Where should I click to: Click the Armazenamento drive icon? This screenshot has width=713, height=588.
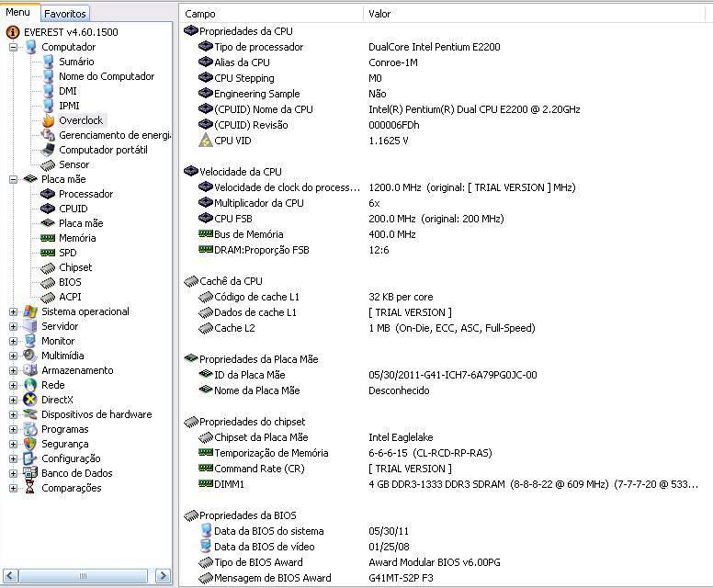point(30,370)
